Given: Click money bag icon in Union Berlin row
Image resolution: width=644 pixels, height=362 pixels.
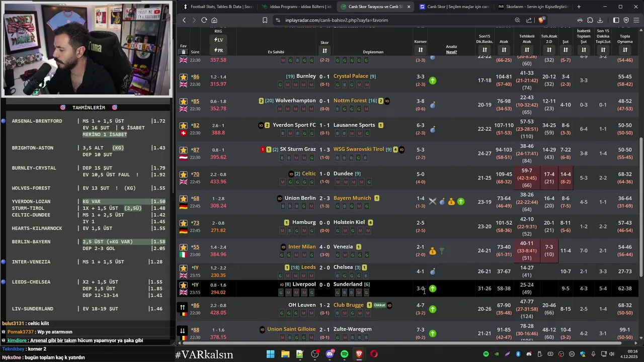Looking at the screenshot, I should (x=451, y=202).
